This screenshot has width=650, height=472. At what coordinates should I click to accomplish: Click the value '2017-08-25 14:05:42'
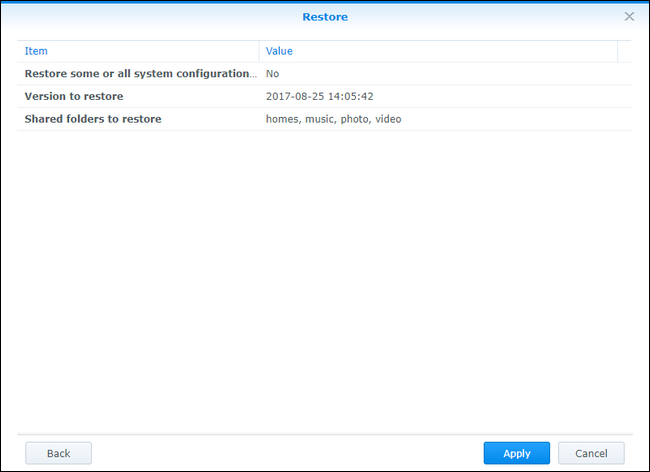(320, 96)
